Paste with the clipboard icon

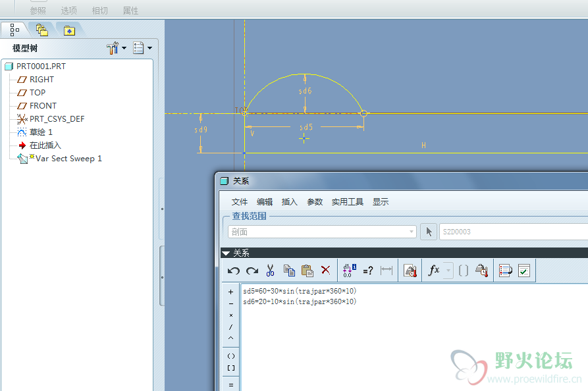307,271
